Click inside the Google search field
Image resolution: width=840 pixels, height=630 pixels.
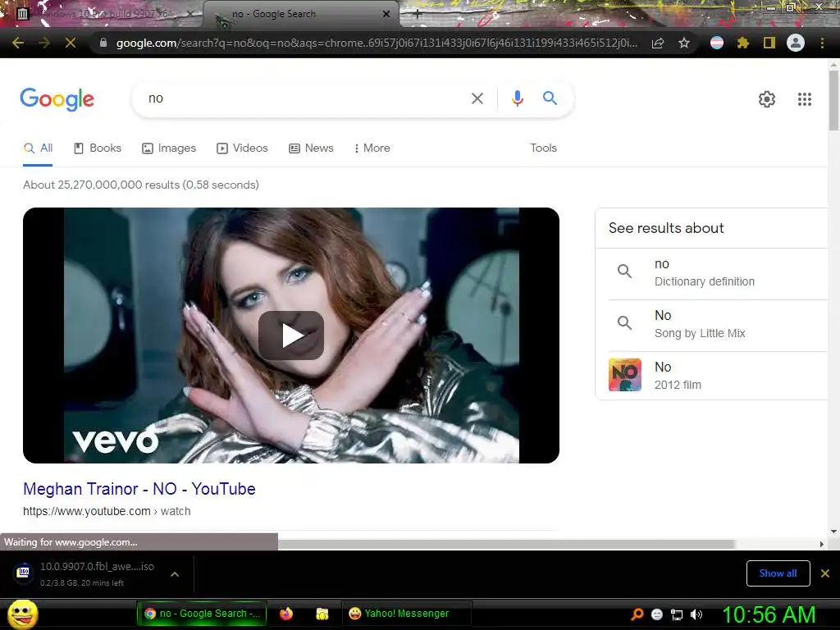coord(305,98)
